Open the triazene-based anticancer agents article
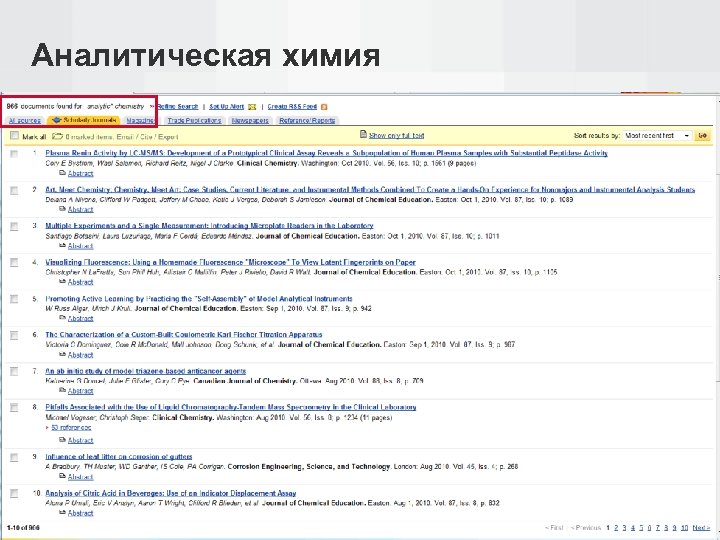Viewport: 720px width, 540px height. click(x=146, y=371)
